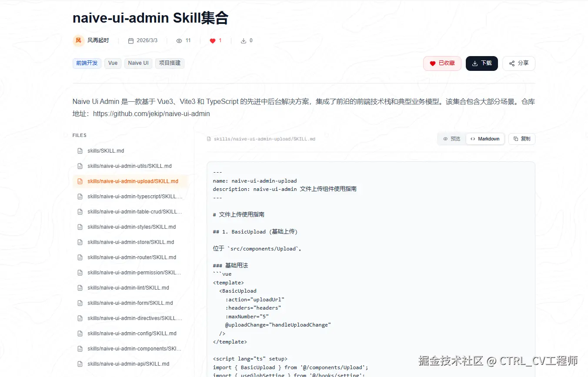Open skills/naive-ui-admin-router/SKILL.md

pos(130,257)
